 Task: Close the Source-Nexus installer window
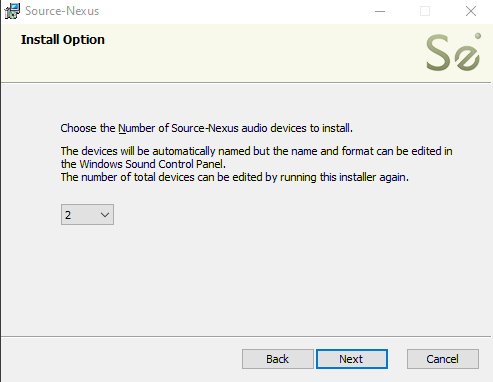click(x=471, y=11)
